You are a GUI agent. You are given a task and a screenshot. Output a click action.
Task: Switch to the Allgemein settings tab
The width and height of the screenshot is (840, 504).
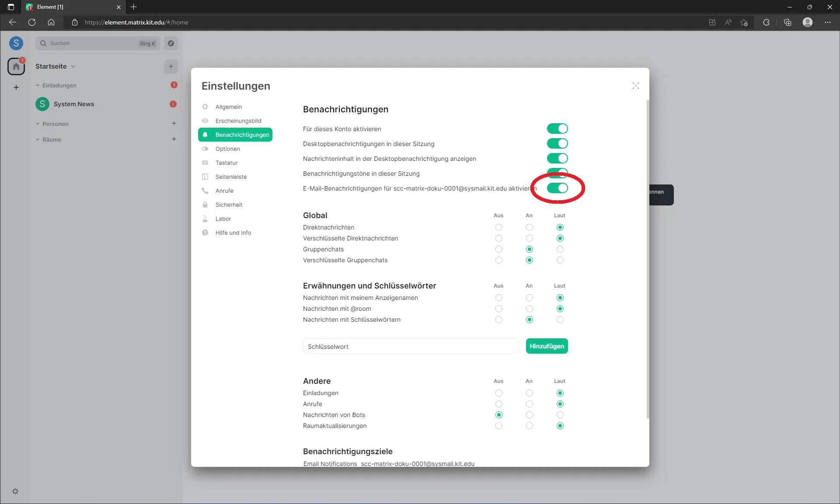[228, 107]
